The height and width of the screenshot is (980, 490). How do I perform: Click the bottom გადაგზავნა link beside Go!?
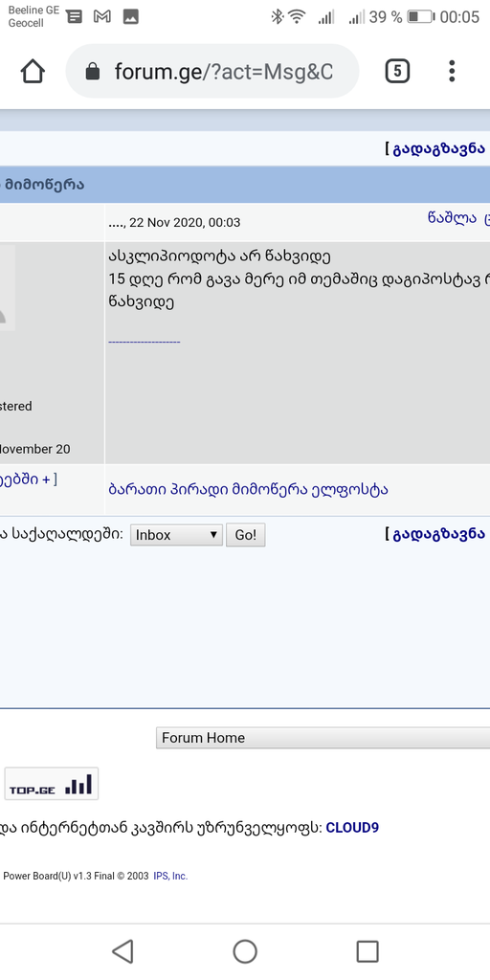point(438,534)
